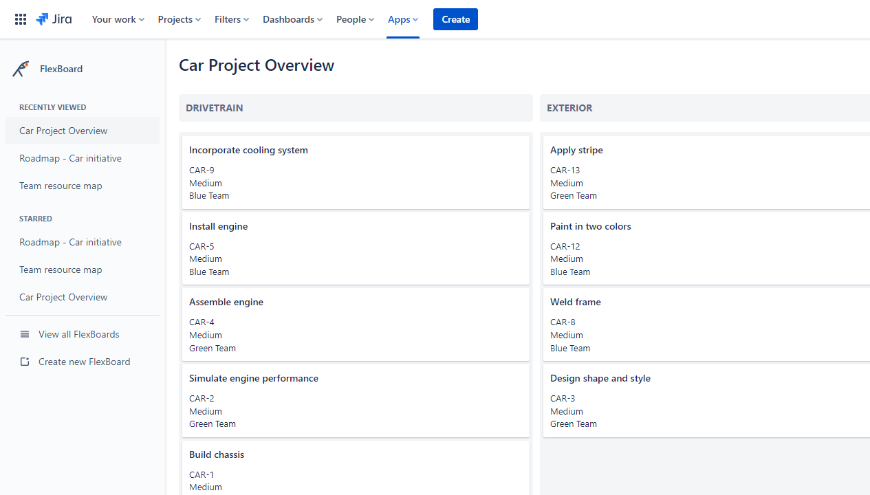Screen dimensions: 870x495
Task: Open the app switcher grid icon
Action: click(20, 19)
